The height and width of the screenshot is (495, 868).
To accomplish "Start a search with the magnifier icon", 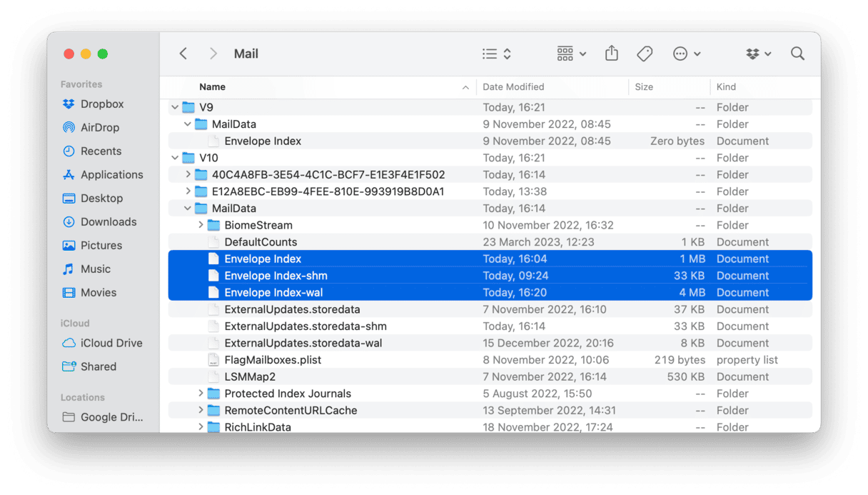I will point(797,54).
